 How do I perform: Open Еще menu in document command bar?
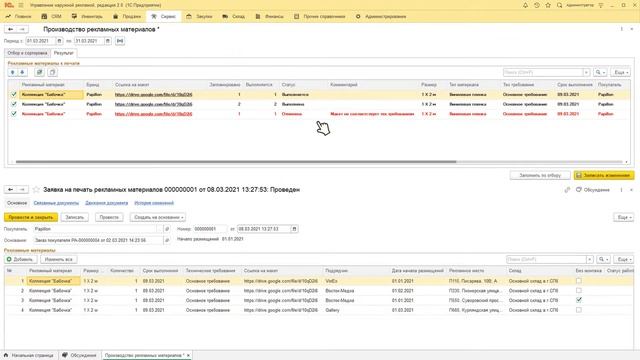click(x=624, y=218)
